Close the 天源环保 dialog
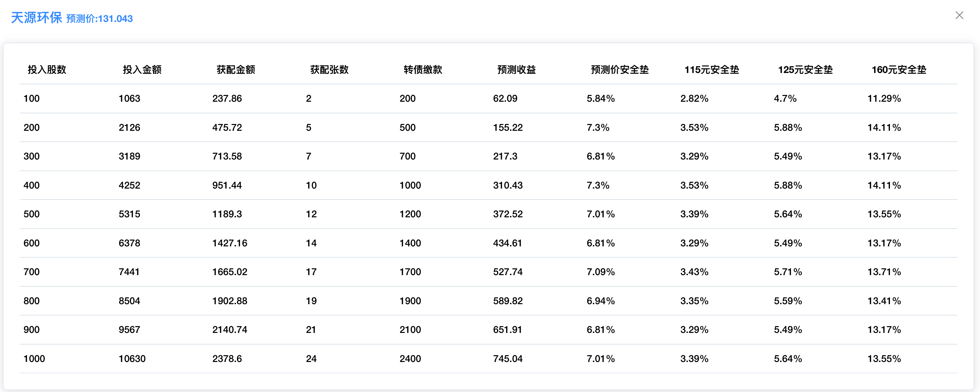The image size is (980, 392). tap(959, 15)
